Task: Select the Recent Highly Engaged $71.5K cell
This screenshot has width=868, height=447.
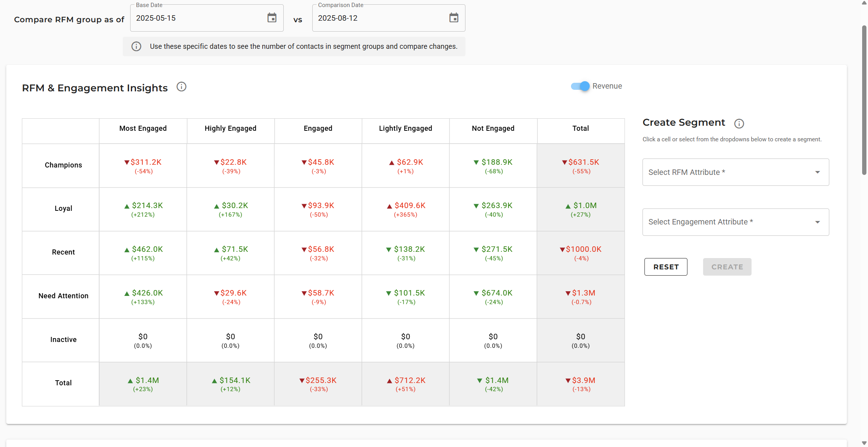Action: 231,253
